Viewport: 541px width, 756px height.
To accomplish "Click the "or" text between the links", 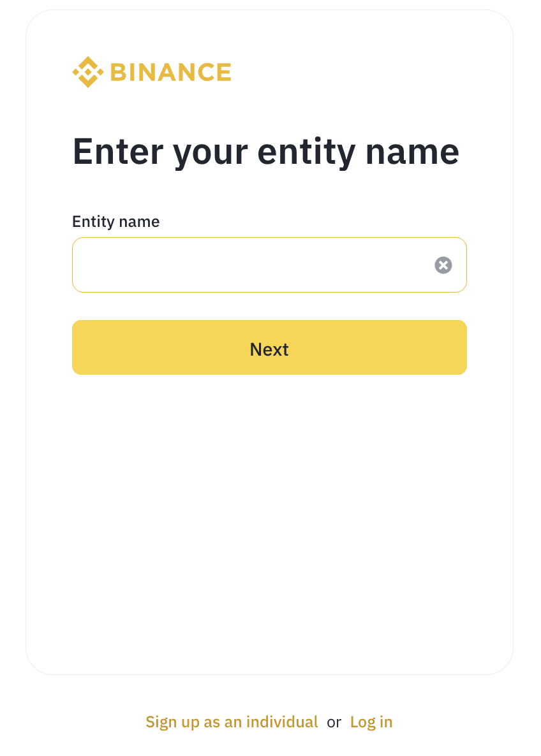I will coord(334,722).
